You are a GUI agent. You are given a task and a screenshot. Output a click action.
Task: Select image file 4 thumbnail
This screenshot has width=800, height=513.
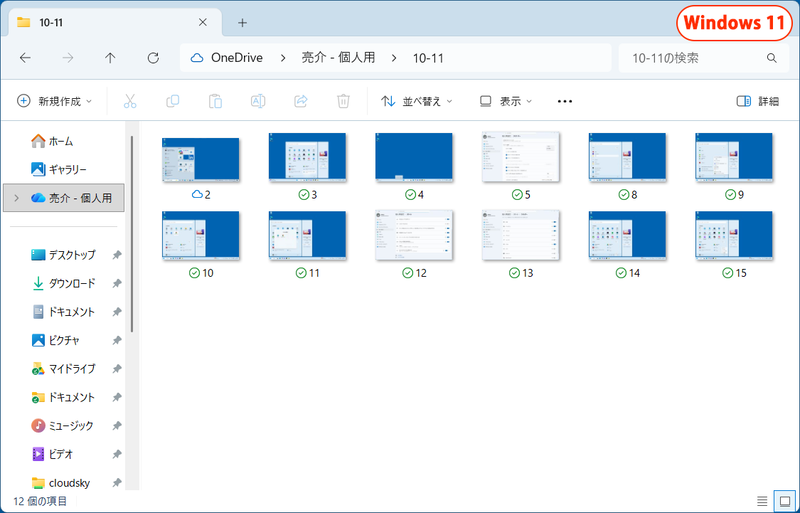point(414,157)
